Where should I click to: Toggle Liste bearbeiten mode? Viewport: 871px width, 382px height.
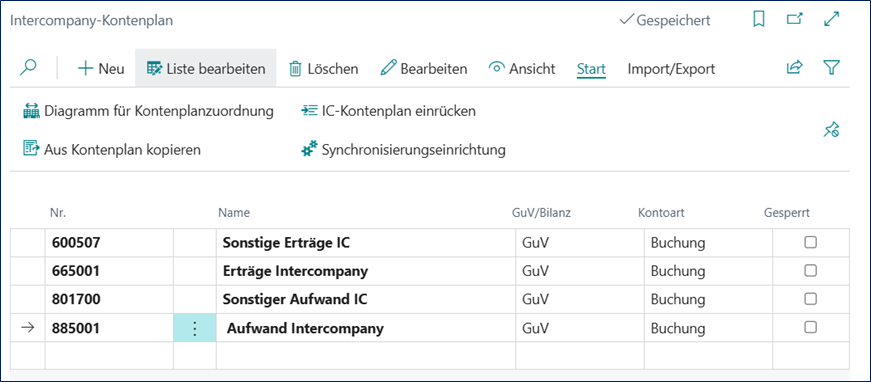pos(206,69)
